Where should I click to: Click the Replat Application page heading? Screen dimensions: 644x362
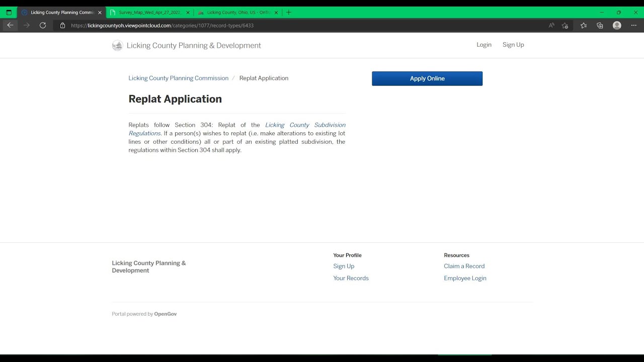click(x=175, y=99)
